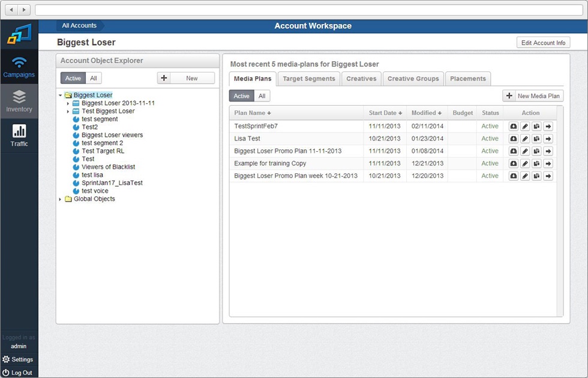Collapse the Biggest Loser tree node
588x378 pixels.
(59, 95)
